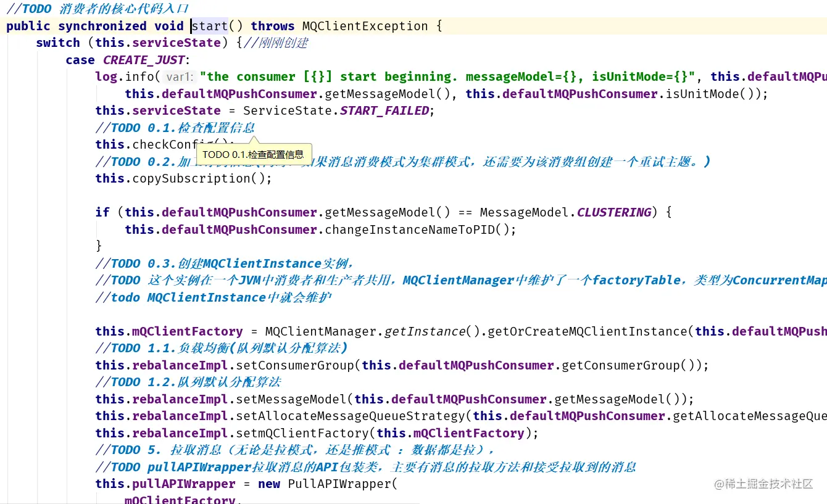The width and height of the screenshot is (827, 504).
Task: Click setAllocateMessageQueueStrategy method call
Action: point(351,416)
